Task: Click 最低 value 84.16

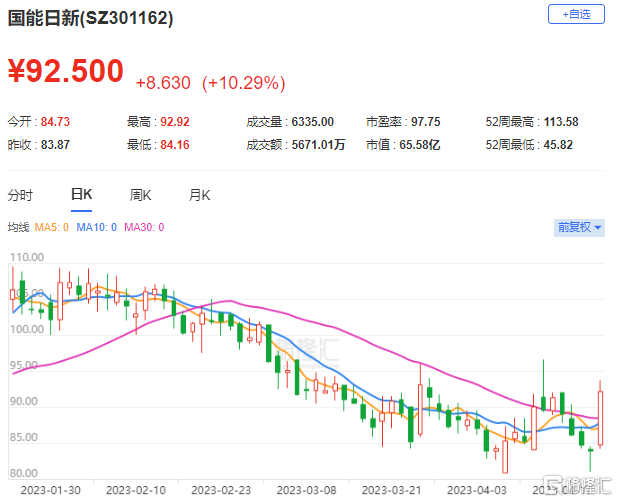Action: click(x=175, y=145)
